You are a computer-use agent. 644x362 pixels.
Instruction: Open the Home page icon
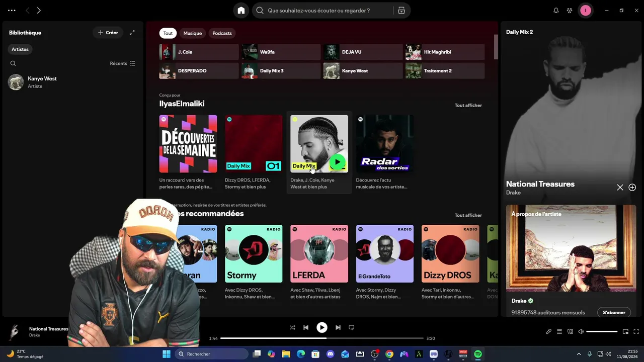[241, 11]
